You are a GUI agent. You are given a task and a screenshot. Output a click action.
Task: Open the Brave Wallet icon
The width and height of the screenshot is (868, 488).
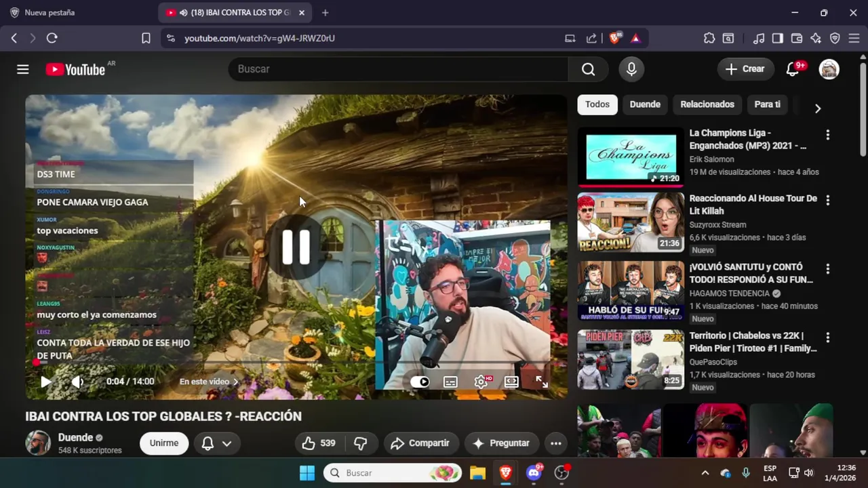(x=797, y=39)
